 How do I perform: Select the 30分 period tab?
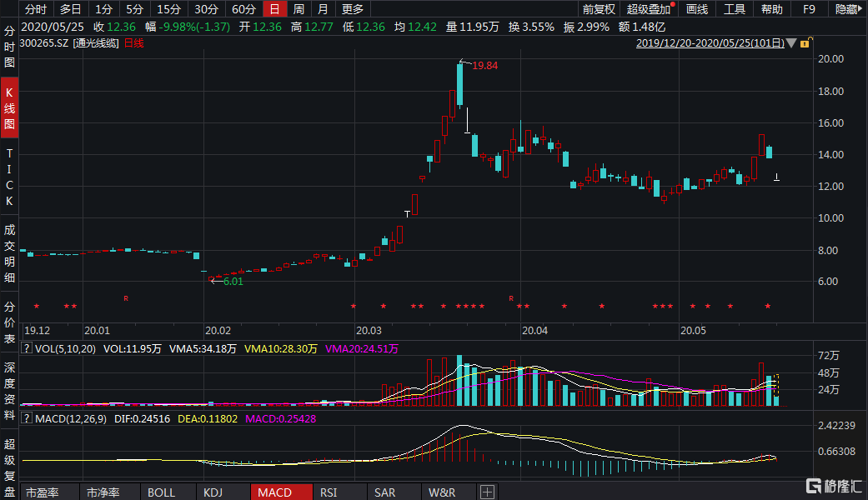click(207, 9)
